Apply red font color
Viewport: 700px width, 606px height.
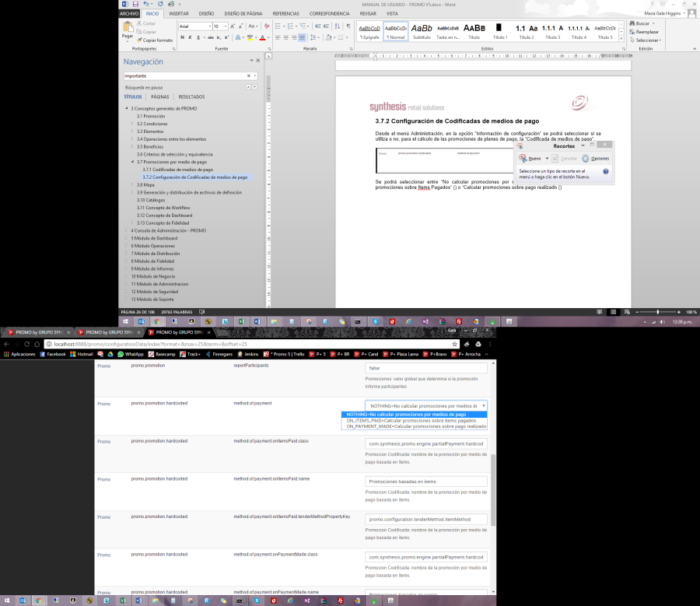coord(263,37)
